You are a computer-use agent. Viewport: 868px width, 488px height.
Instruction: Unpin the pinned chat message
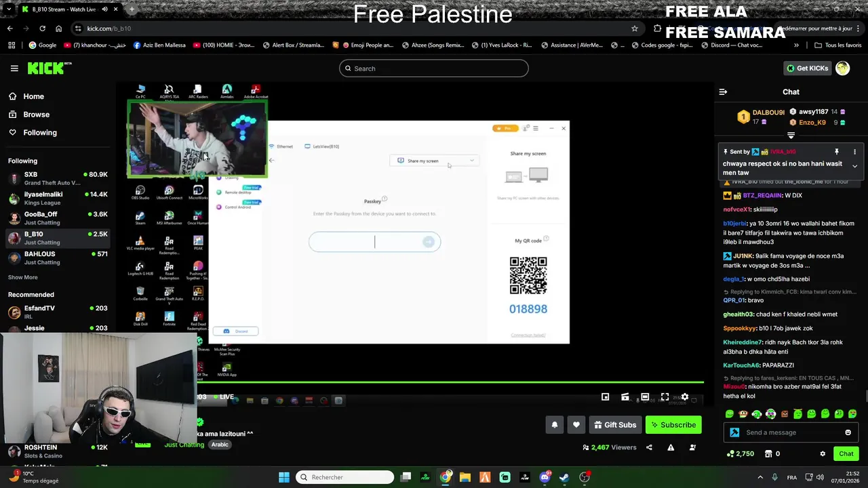click(x=836, y=152)
